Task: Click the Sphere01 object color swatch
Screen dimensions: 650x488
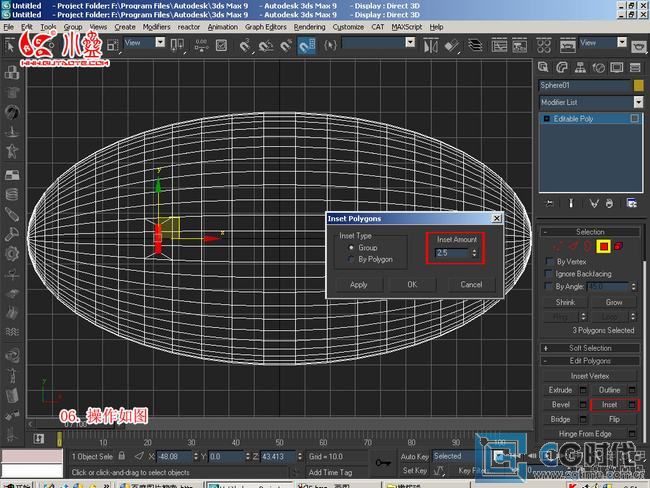Action: 638,85
